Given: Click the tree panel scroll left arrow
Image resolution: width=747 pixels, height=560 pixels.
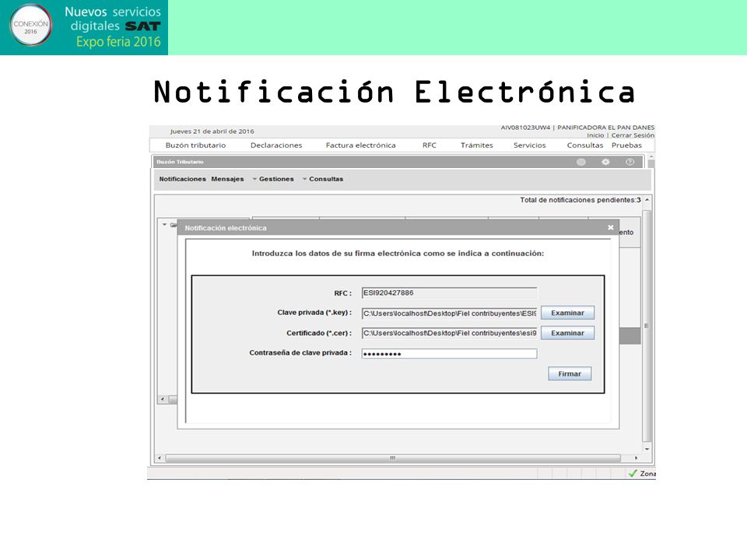Looking at the screenshot, I should [x=163, y=399].
